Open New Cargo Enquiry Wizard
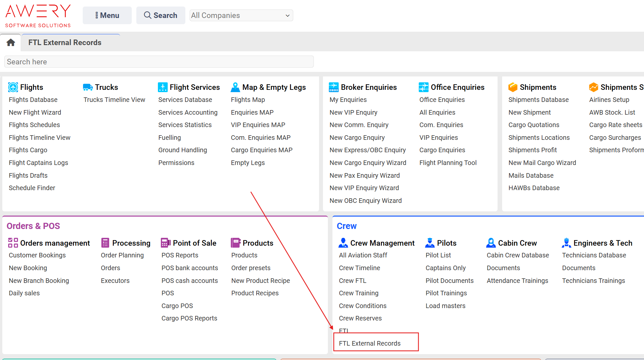 (368, 163)
